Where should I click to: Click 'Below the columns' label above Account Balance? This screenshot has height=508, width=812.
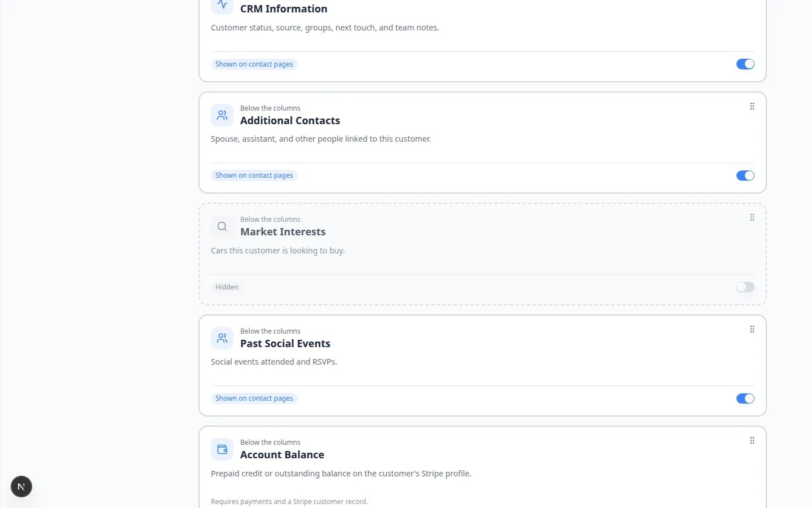point(270,443)
